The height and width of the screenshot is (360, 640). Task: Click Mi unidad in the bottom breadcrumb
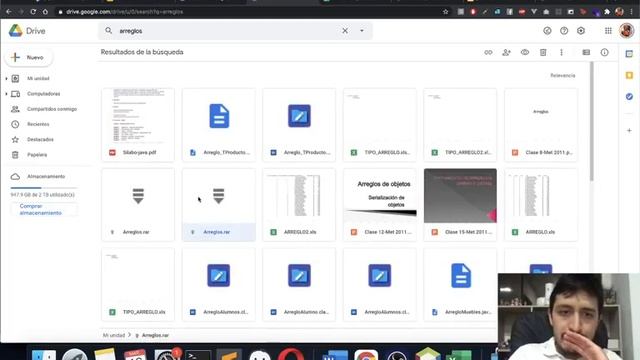click(114, 335)
